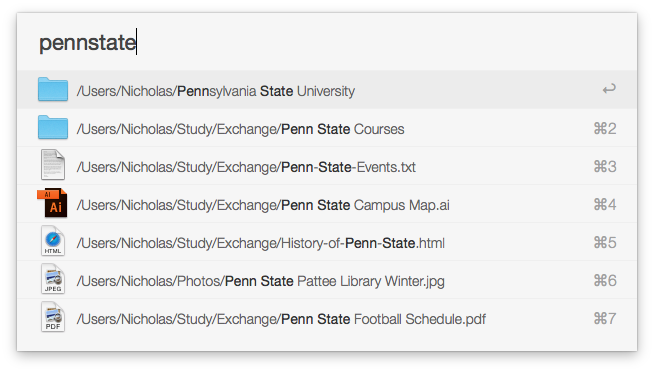
Task: Click the ⌘2 shortcut label
Action: pos(605,128)
